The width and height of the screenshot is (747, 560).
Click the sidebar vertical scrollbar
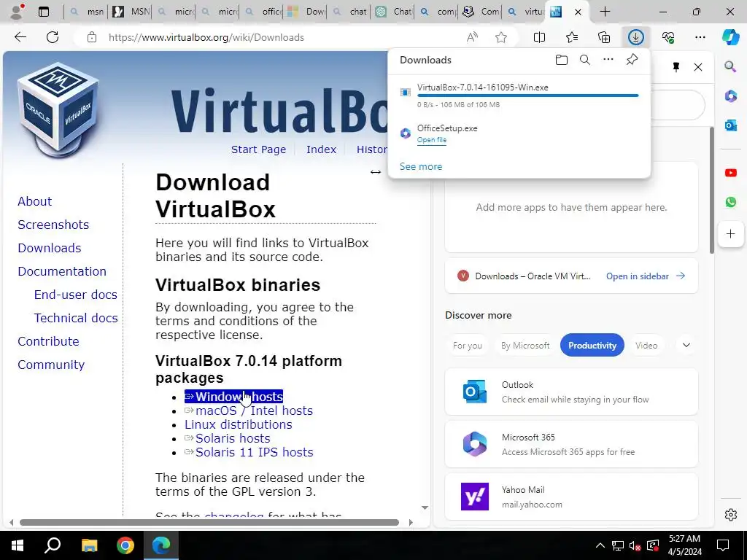(712, 190)
